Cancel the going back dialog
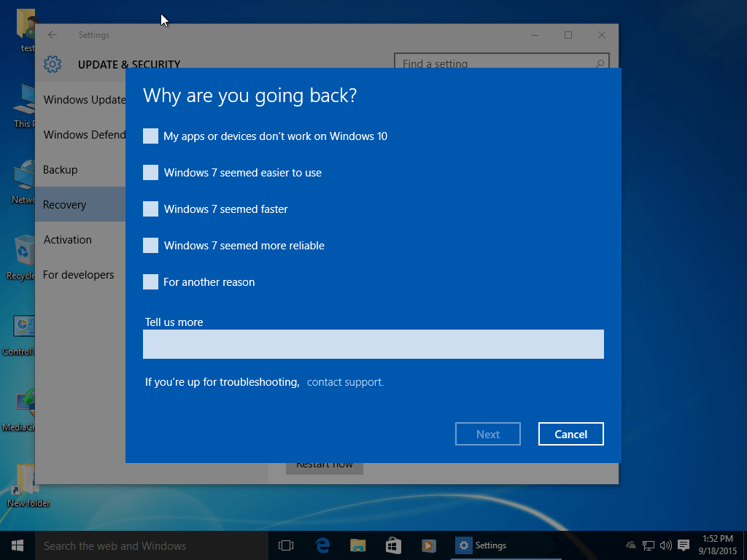747x560 pixels. pyautogui.click(x=570, y=434)
